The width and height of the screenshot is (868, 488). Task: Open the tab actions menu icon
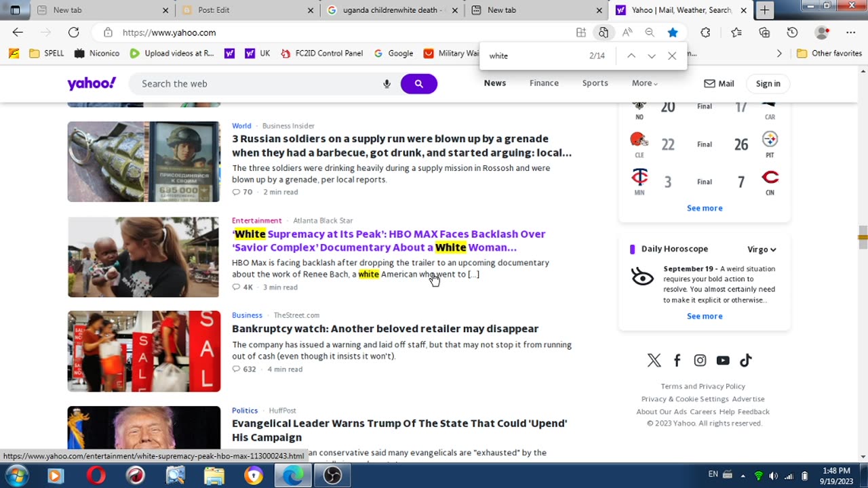pos(15,10)
